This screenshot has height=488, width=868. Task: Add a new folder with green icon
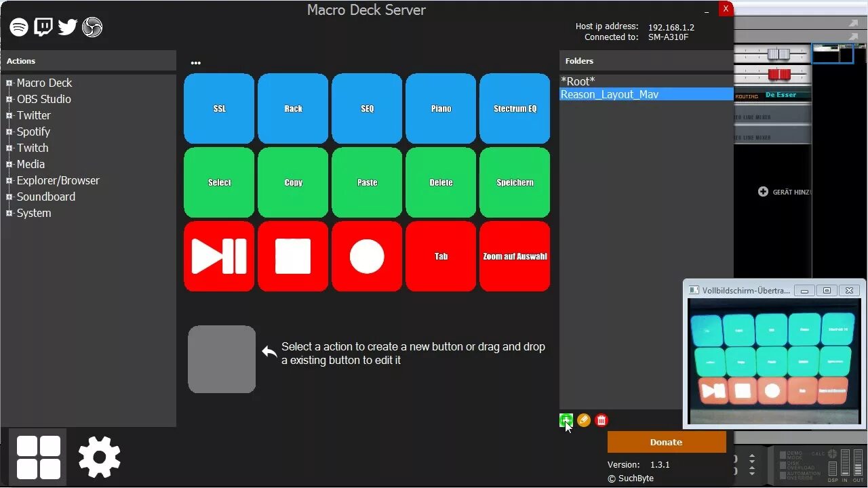[566, 420]
